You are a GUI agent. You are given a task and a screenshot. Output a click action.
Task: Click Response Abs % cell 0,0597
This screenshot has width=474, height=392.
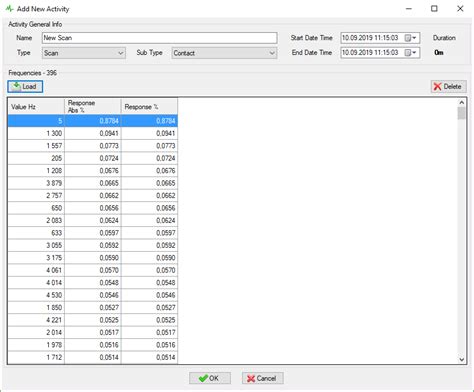click(x=93, y=233)
